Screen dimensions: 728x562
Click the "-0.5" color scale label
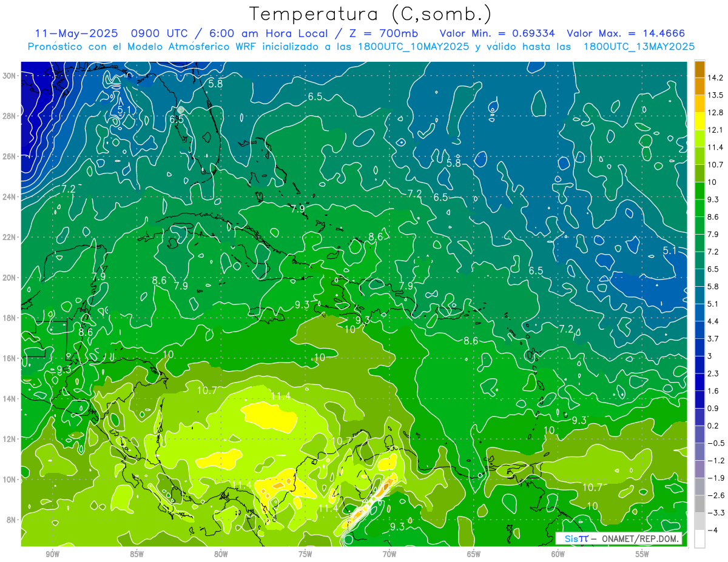[715, 443]
